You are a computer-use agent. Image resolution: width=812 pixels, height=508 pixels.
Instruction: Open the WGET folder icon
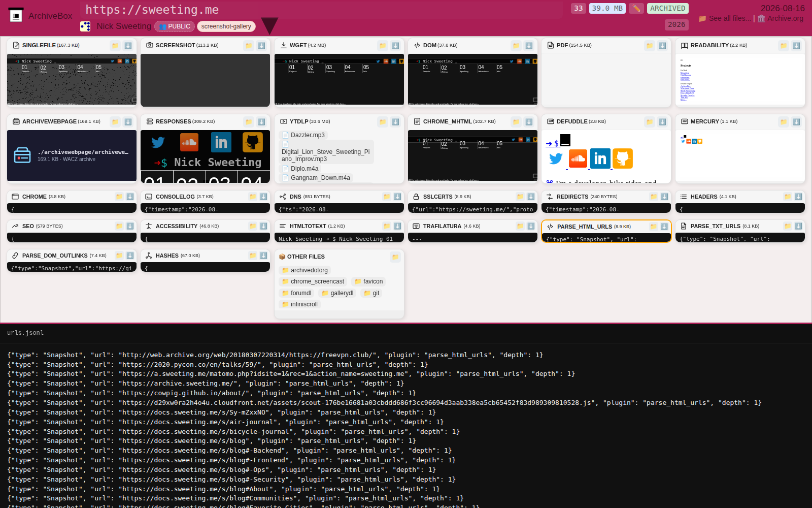(383, 46)
